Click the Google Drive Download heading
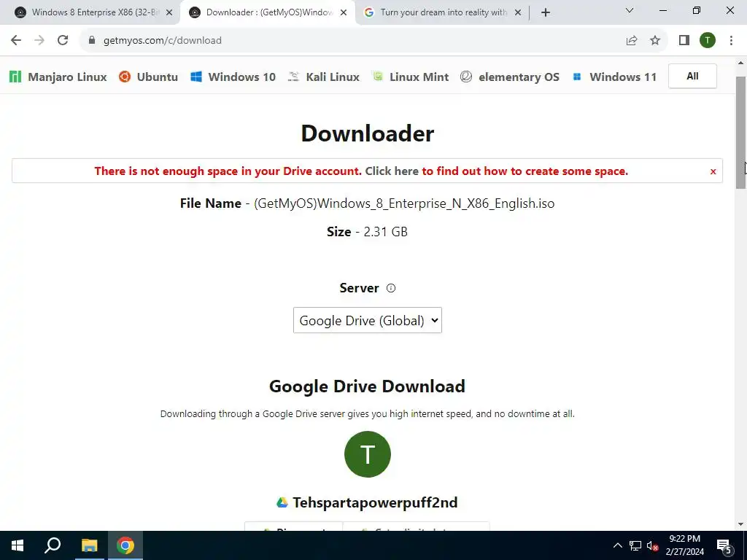Screen dimensions: 747x560 coord(368,386)
